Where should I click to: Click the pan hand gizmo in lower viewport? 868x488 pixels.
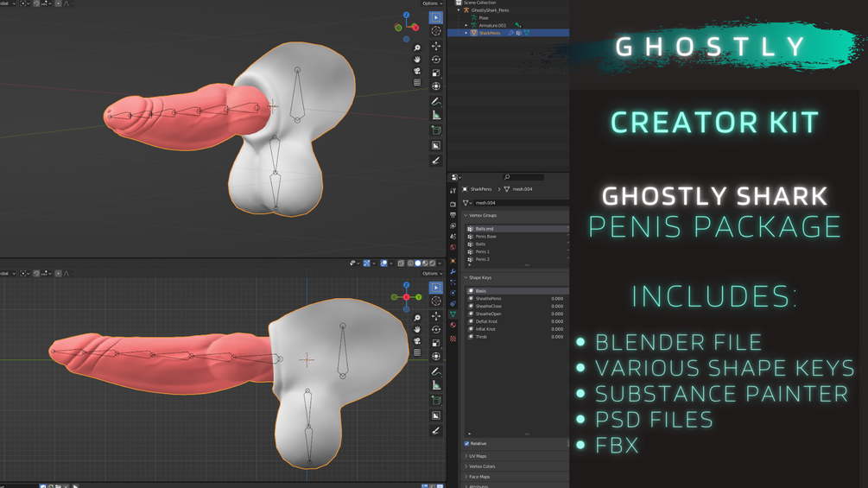pyautogui.click(x=417, y=329)
